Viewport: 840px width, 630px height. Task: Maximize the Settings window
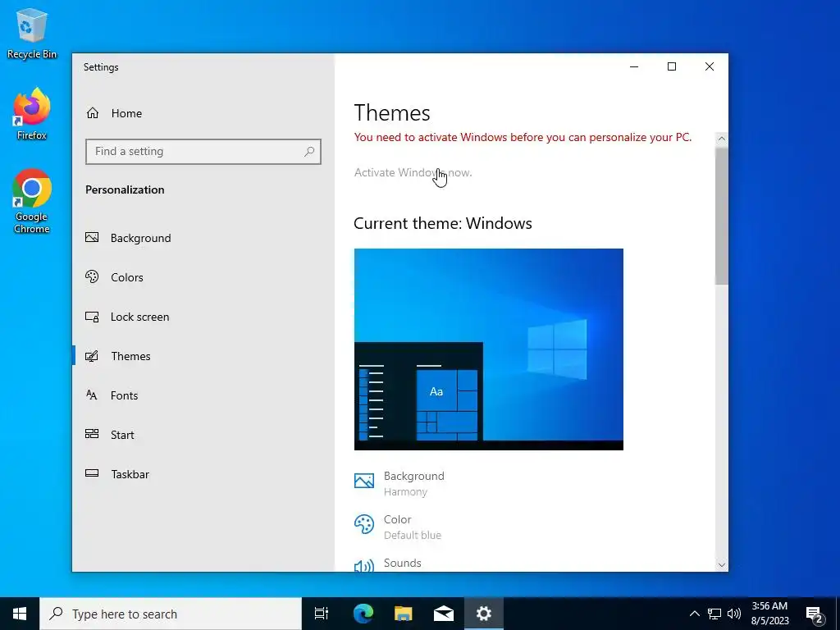coord(672,66)
